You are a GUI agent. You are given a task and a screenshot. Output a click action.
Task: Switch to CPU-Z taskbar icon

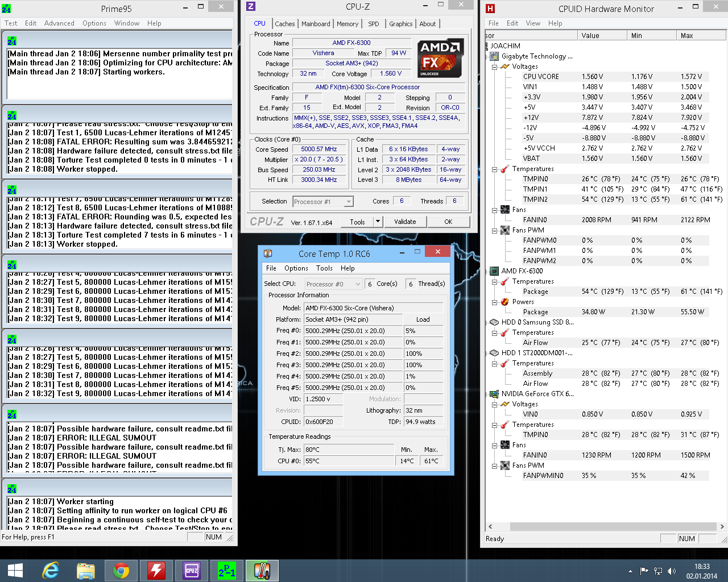(191, 570)
